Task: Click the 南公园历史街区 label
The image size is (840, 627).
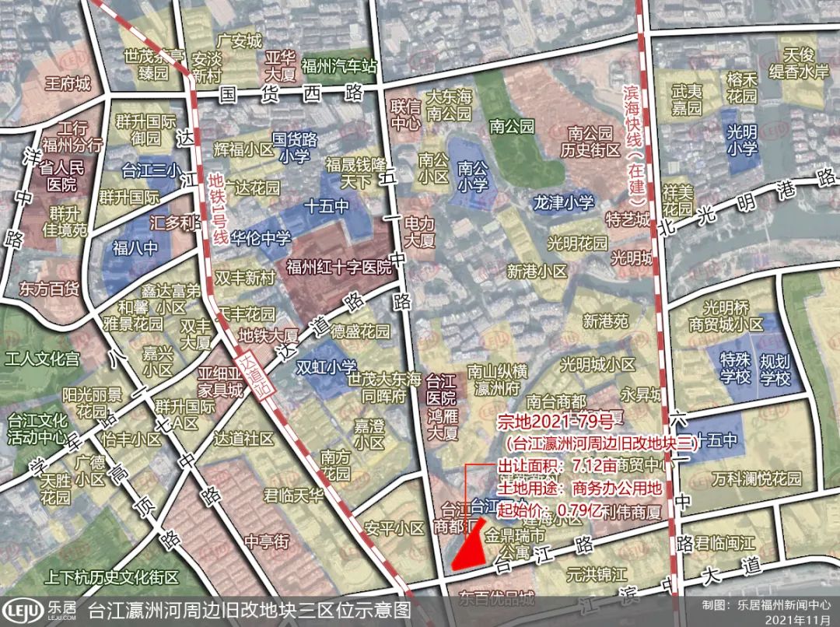Action: [x=590, y=142]
